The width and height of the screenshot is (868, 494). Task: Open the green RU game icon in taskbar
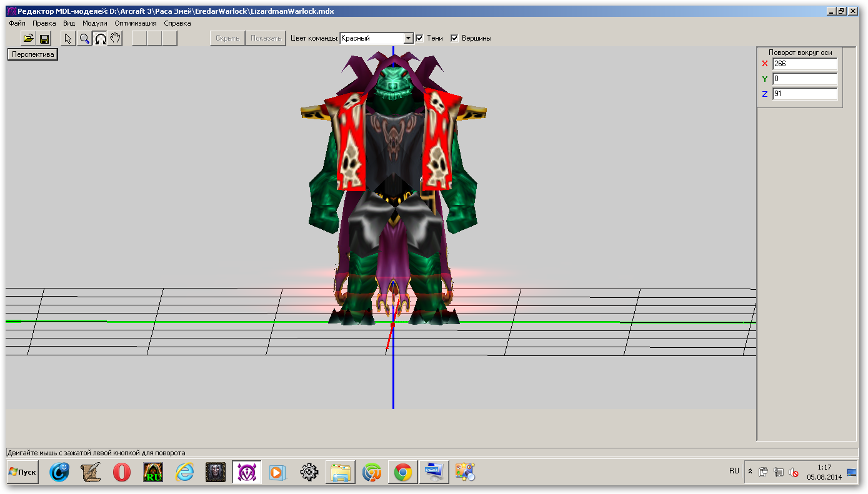(x=153, y=473)
